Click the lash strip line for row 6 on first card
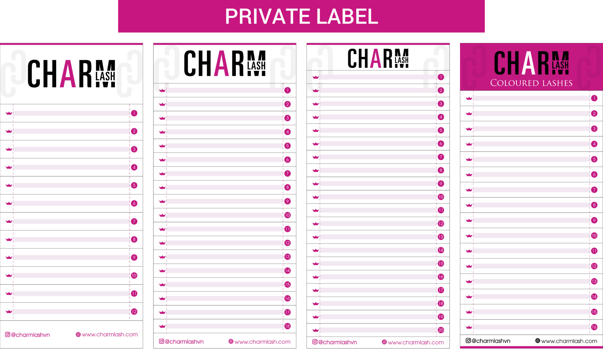This screenshot has height=364, width=603. point(71,203)
